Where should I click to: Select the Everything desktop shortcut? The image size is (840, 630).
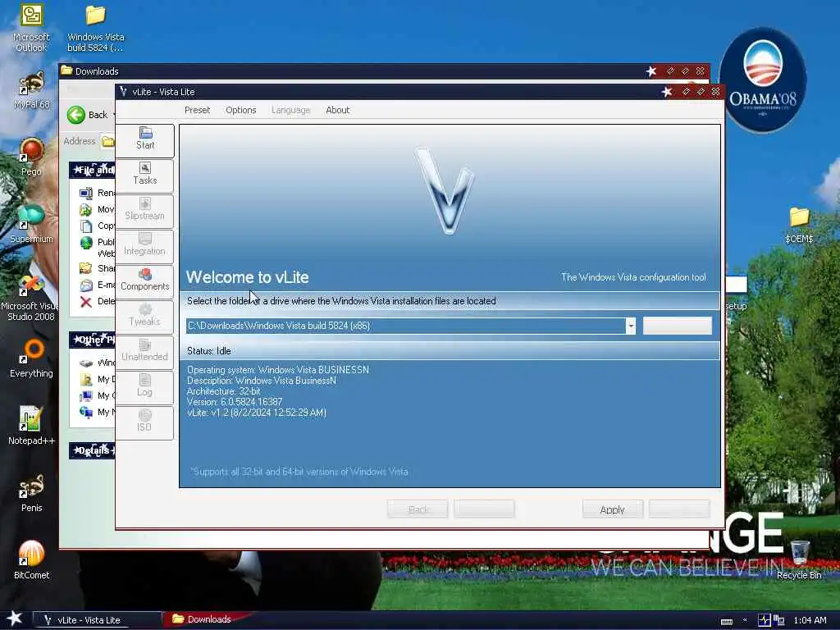pos(31,358)
